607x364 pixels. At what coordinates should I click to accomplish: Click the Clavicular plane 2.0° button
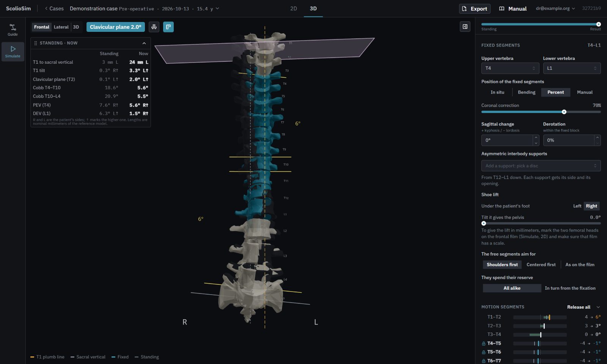116,27
